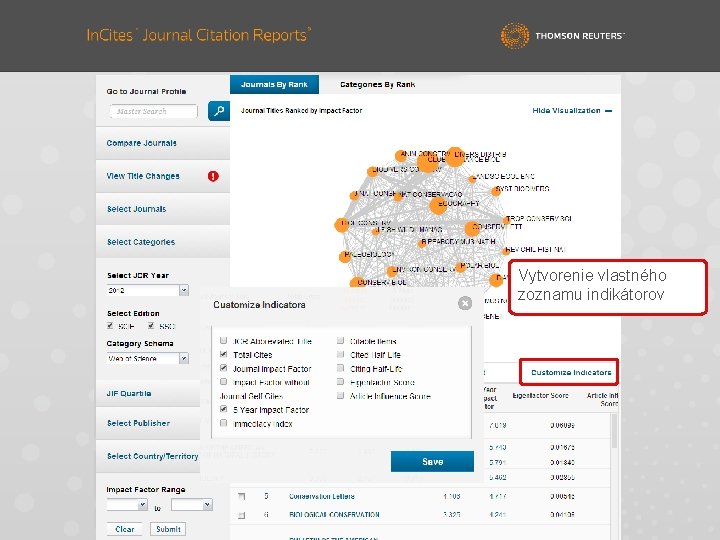Viewport: 720px width, 540px height.
Task: Expand the JIF Quartile section
Action: 129,394
